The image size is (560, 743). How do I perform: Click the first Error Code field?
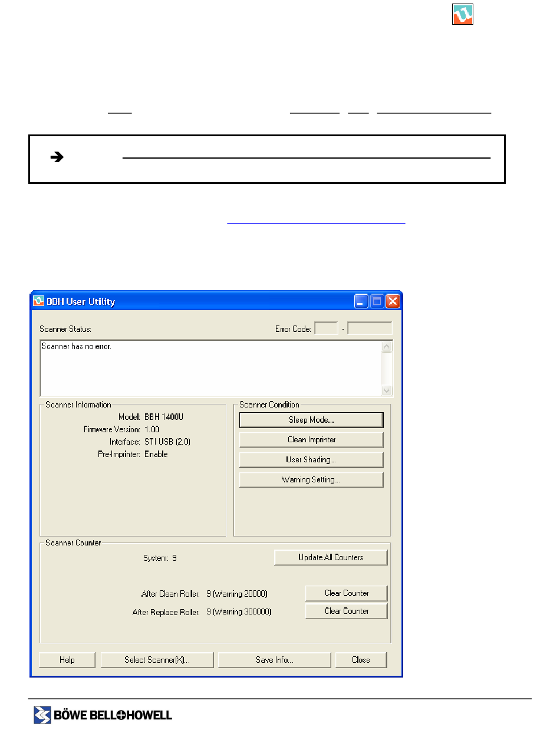click(x=326, y=328)
